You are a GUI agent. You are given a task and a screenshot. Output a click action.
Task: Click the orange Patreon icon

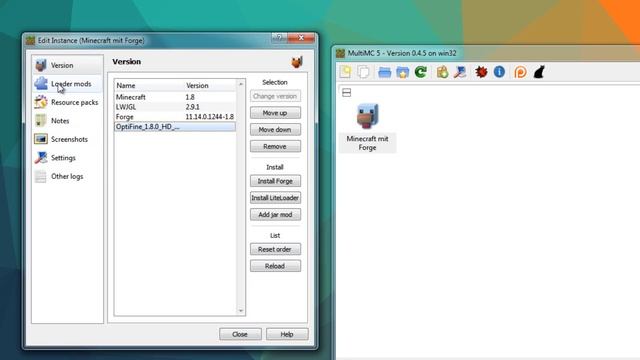point(520,72)
